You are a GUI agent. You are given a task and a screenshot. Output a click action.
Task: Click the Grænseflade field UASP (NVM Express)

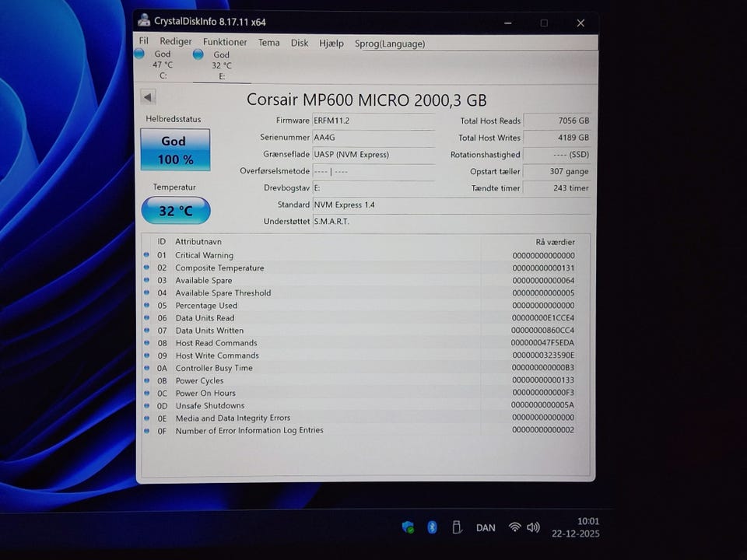coord(373,154)
